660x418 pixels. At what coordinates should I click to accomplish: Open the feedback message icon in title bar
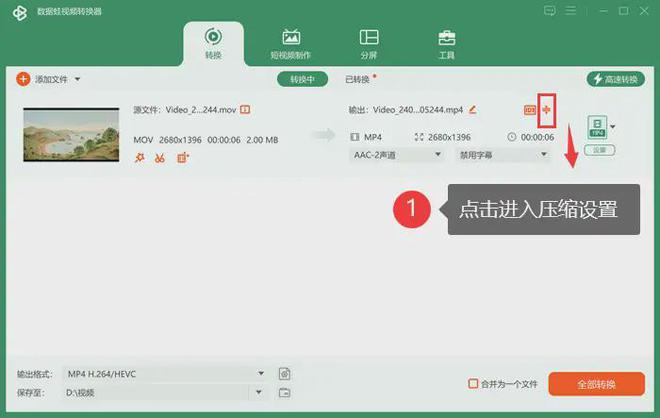[x=549, y=11]
